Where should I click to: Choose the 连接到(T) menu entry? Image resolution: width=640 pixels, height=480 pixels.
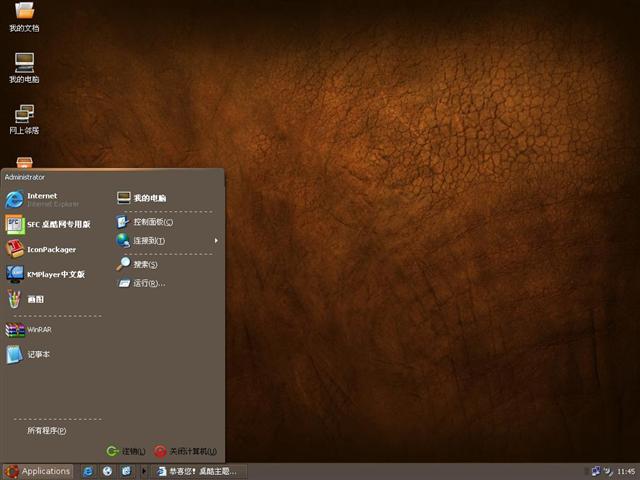tap(140, 240)
